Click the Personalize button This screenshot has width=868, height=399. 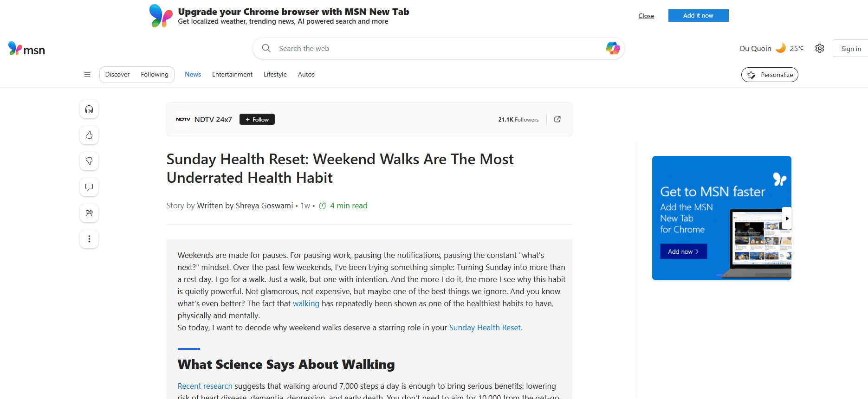770,75
